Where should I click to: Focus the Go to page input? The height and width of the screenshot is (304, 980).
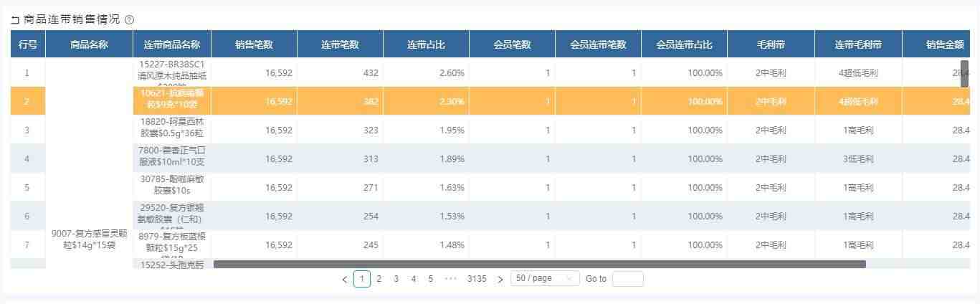click(627, 279)
